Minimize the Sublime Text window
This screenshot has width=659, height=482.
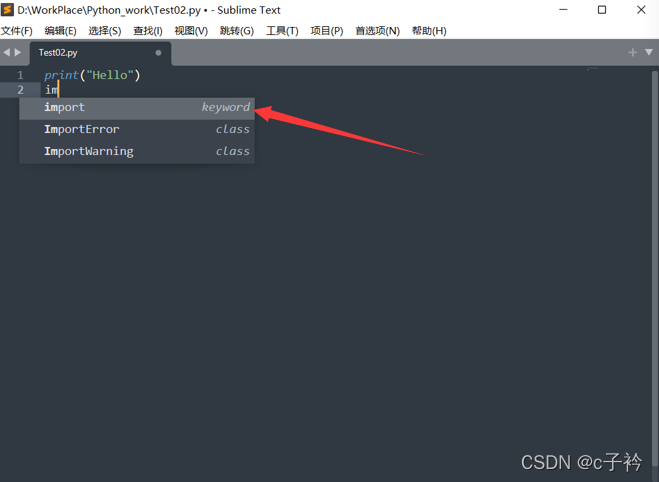[x=563, y=10]
